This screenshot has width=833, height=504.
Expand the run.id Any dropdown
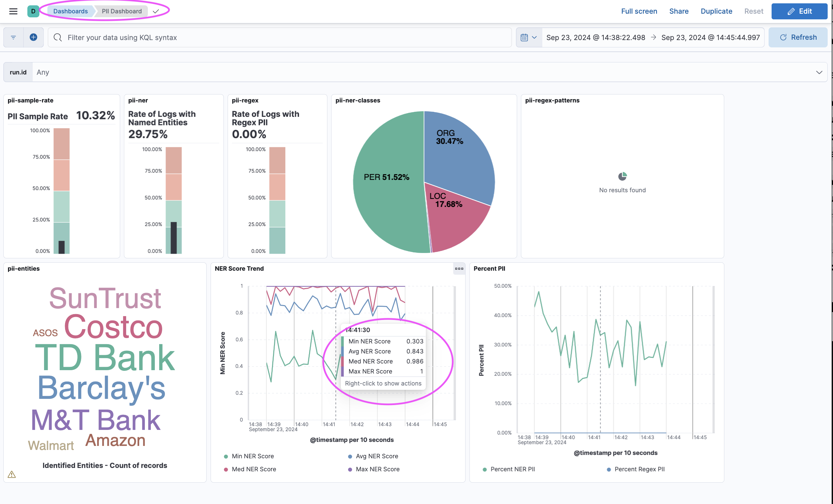(819, 72)
